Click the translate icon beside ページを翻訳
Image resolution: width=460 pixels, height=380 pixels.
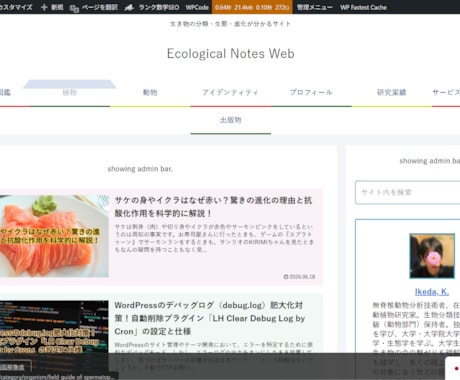click(74, 8)
